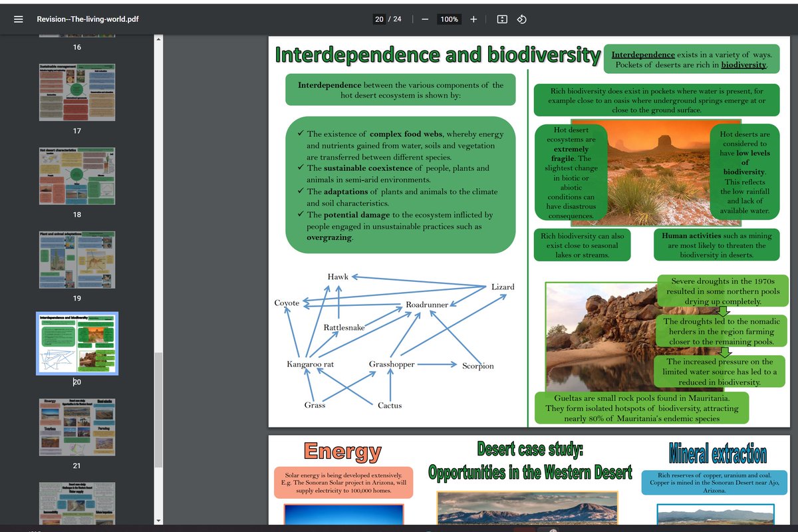Click the 100% zoom level field
Viewport: 798px width, 532px height.
(x=450, y=19)
